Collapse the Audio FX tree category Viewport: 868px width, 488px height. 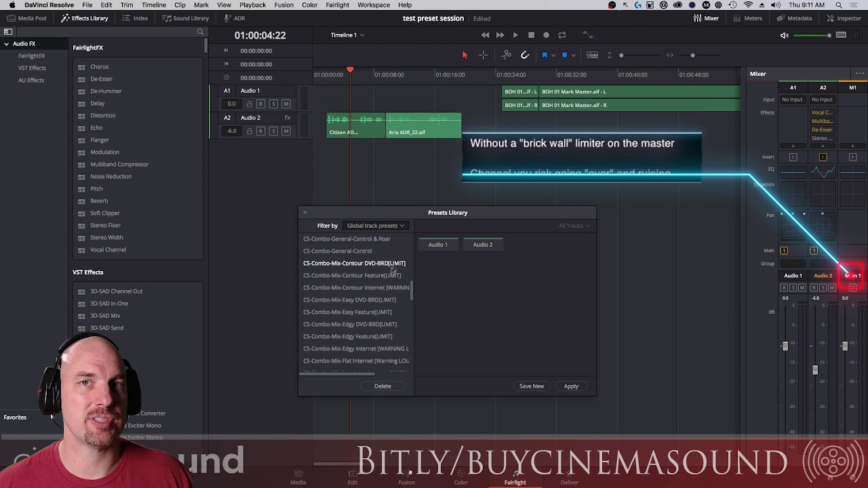7,43
